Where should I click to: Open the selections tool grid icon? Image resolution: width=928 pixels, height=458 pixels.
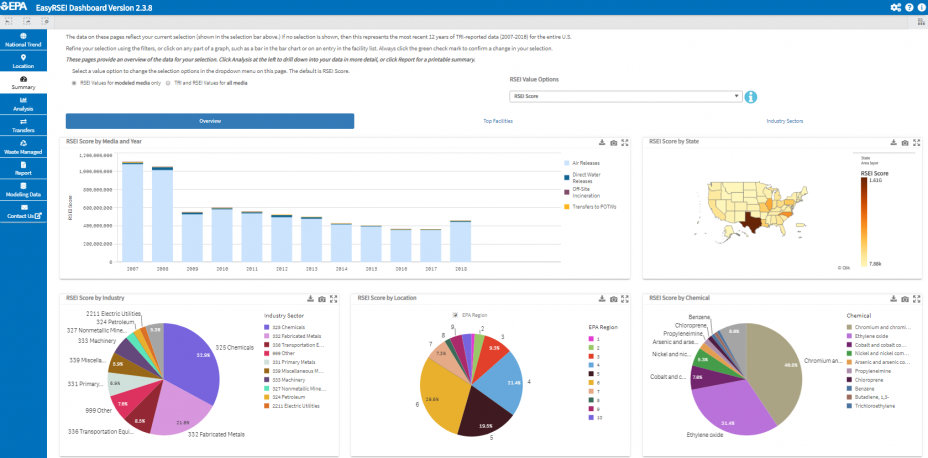coord(921,22)
